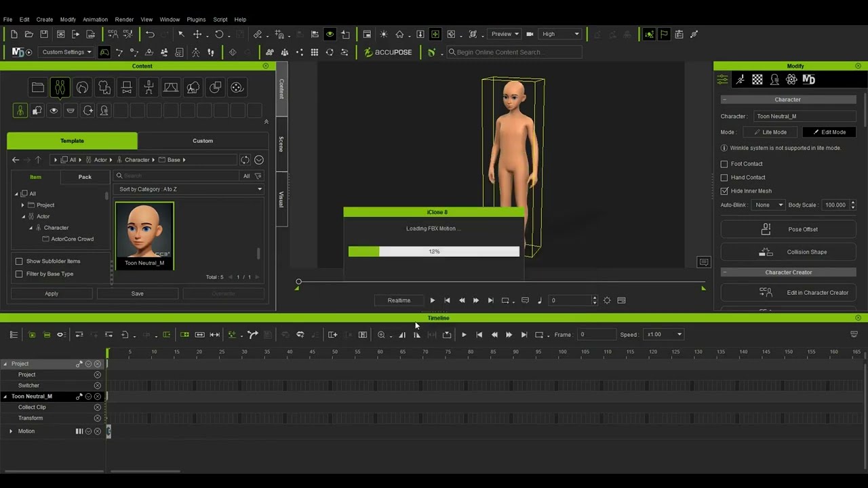Open the Stage curtain category icon
This screenshot has width=868, height=488.
(171, 87)
